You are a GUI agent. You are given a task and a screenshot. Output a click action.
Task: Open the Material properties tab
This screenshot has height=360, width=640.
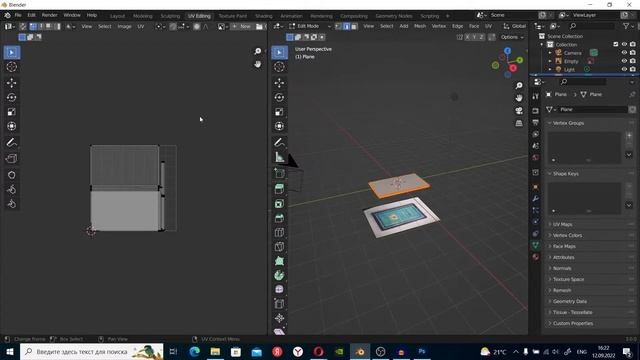(536, 257)
